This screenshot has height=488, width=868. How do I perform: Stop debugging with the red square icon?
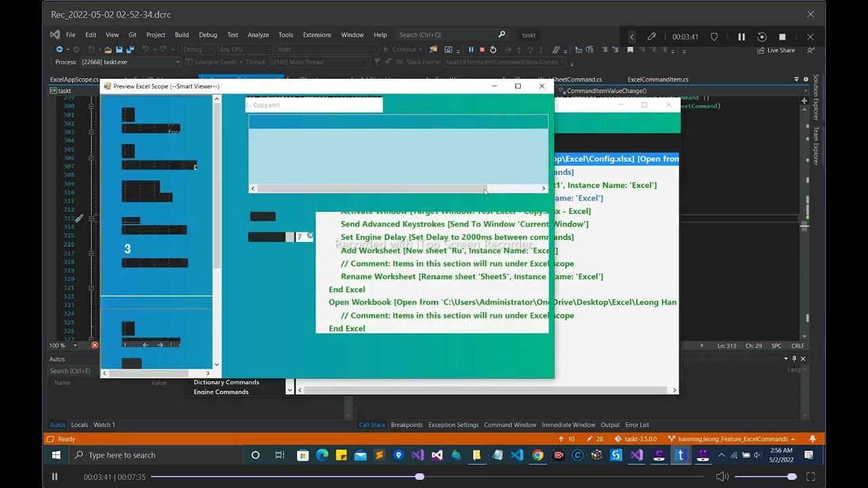[x=482, y=49]
